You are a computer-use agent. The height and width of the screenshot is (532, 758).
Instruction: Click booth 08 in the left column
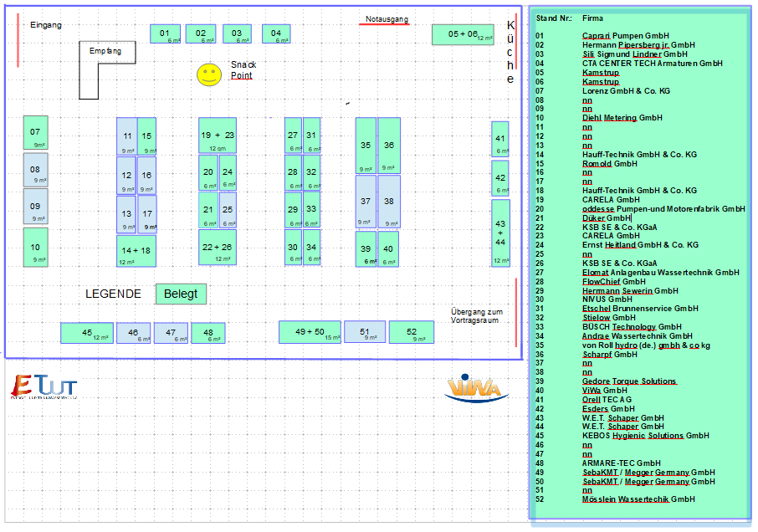[x=35, y=170]
